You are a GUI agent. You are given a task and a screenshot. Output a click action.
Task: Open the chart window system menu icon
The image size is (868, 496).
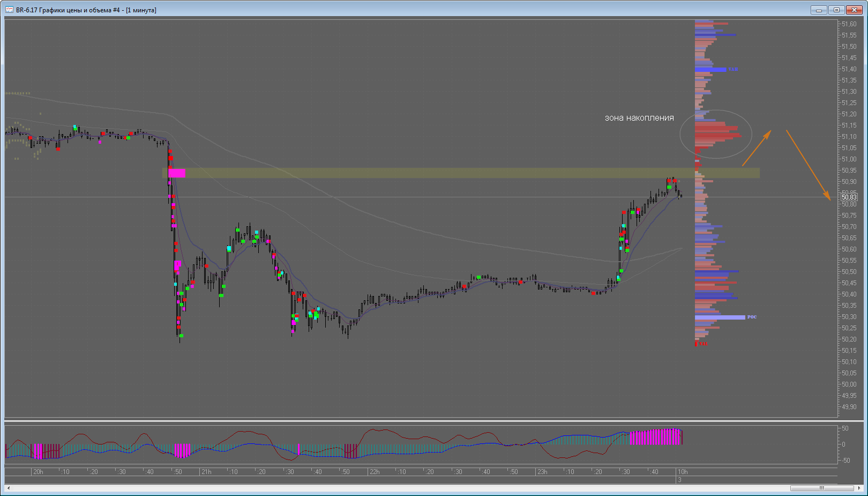pos(9,10)
